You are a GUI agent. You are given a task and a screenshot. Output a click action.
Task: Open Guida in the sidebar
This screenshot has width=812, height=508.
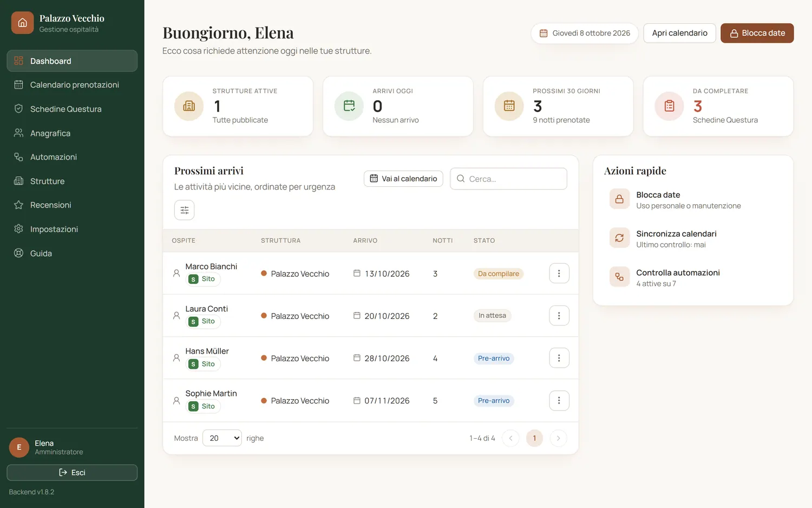click(x=72, y=253)
